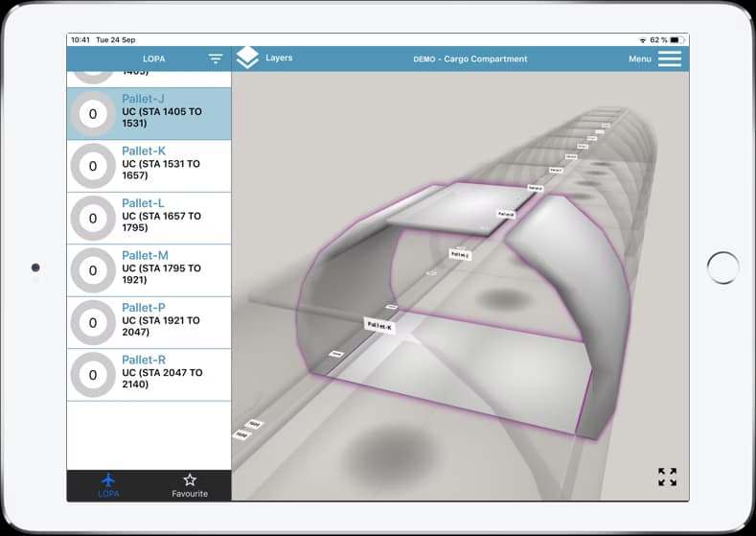
Task: Tap the LOPA filter icon
Action: pyautogui.click(x=216, y=59)
